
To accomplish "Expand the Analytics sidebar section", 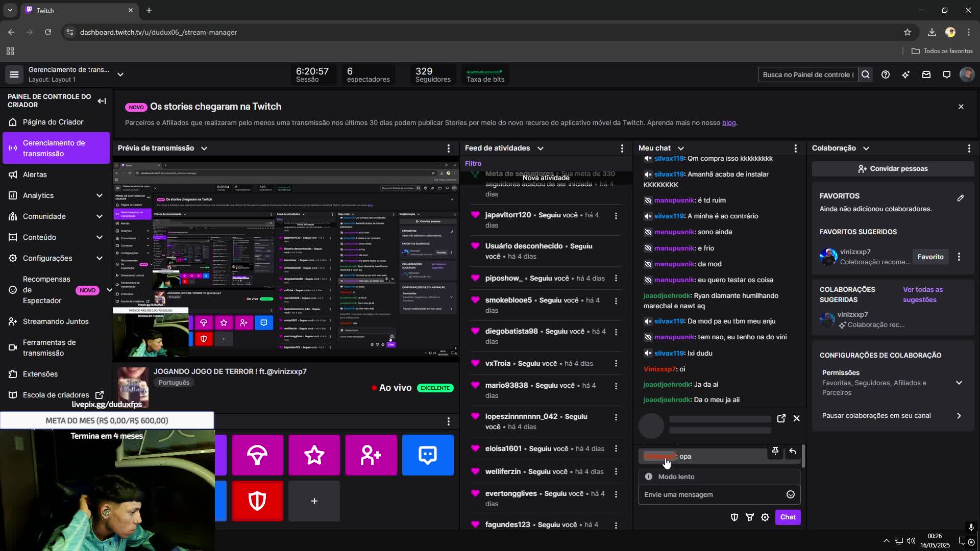I will [100, 195].
